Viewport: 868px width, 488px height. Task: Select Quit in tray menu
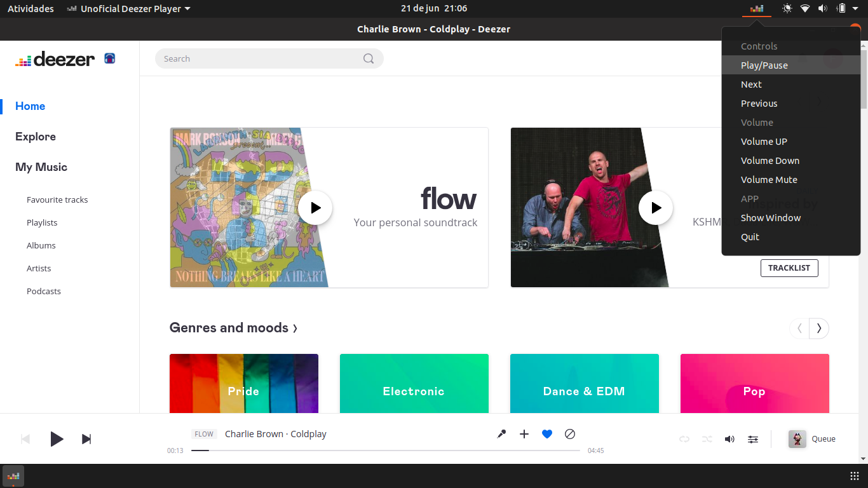[791, 237]
